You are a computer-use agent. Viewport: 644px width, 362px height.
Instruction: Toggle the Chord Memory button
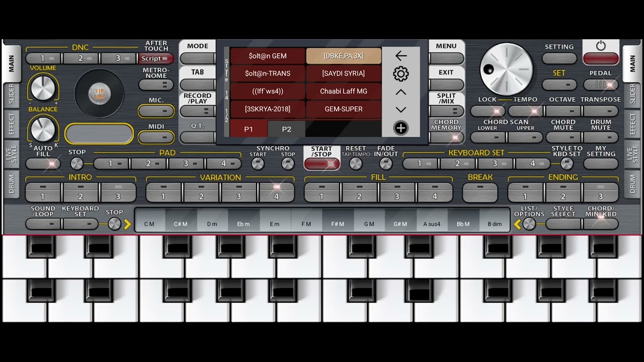point(446,137)
